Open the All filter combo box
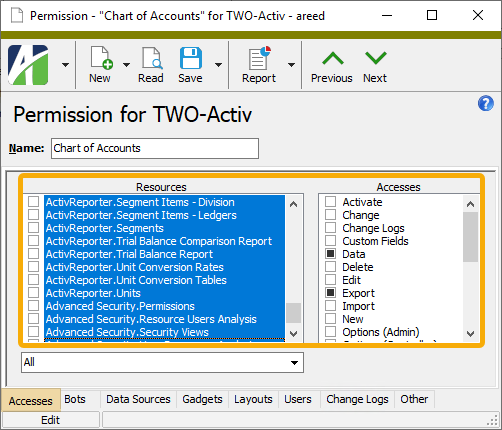Viewport: 502px width, 430px height. [x=162, y=362]
